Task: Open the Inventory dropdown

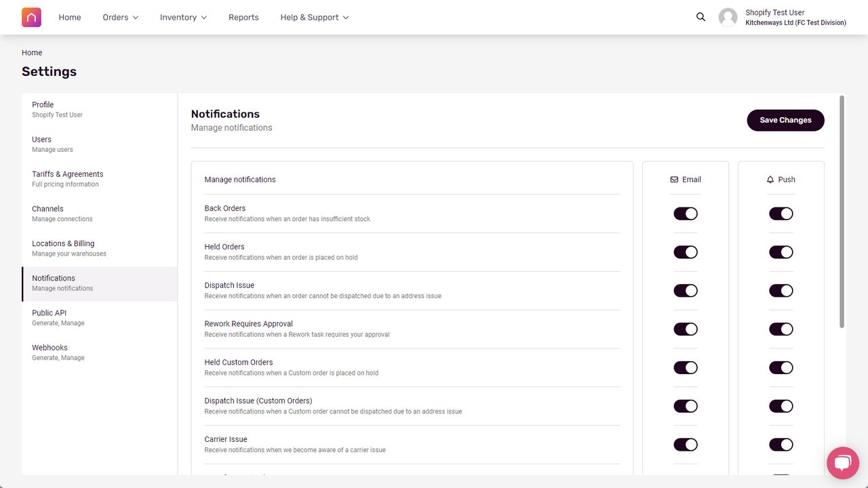Action: (183, 17)
